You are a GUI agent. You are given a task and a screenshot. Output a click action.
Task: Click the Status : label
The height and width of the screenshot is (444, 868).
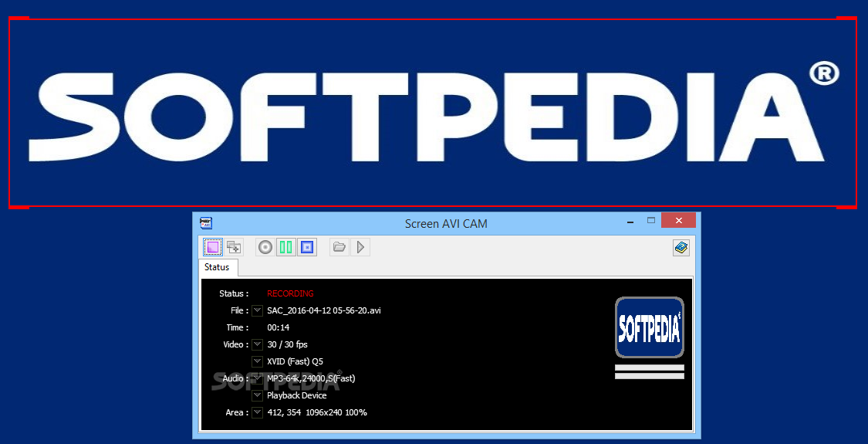[234, 293]
